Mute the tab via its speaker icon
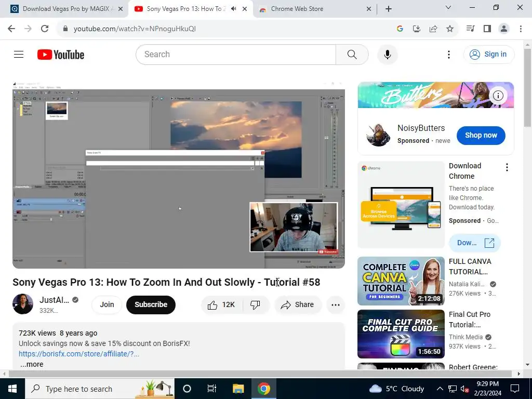The height and width of the screenshot is (399, 532). pos(233,9)
